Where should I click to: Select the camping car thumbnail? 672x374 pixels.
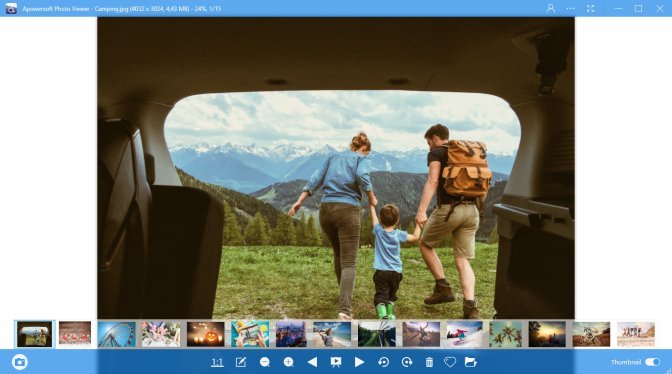point(34,334)
